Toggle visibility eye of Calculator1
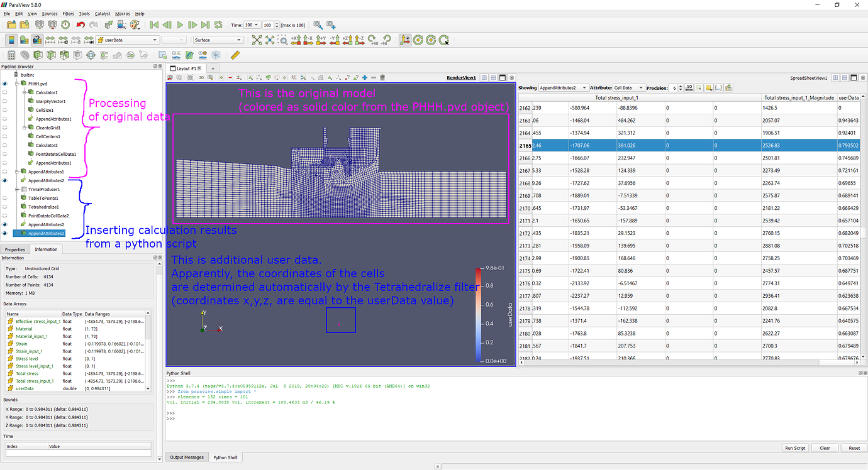Image resolution: width=868 pixels, height=470 pixels. coord(5,92)
